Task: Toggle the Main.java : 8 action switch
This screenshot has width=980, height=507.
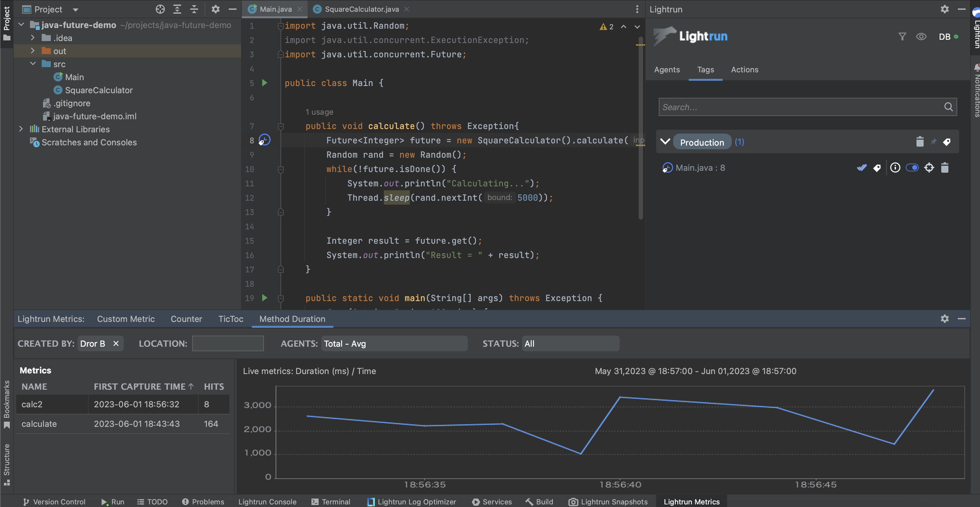Action: tap(912, 167)
